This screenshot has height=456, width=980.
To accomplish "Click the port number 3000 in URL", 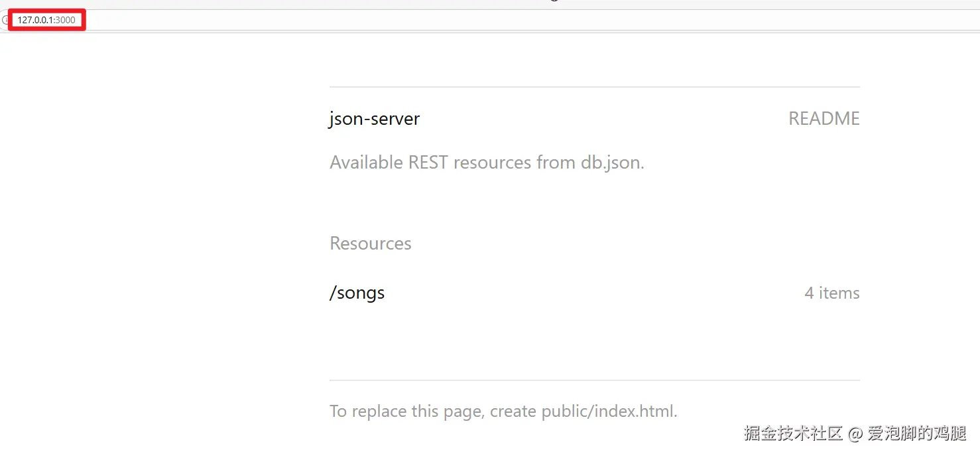I will pyautogui.click(x=65, y=20).
